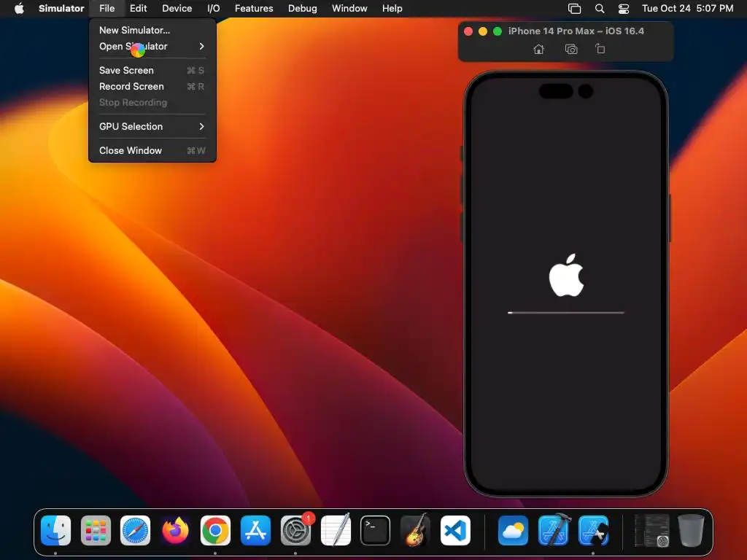Image resolution: width=747 pixels, height=560 pixels.
Task: Click the iPhone 14 Pro Max window title
Action: pyautogui.click(x=576, y=31)
